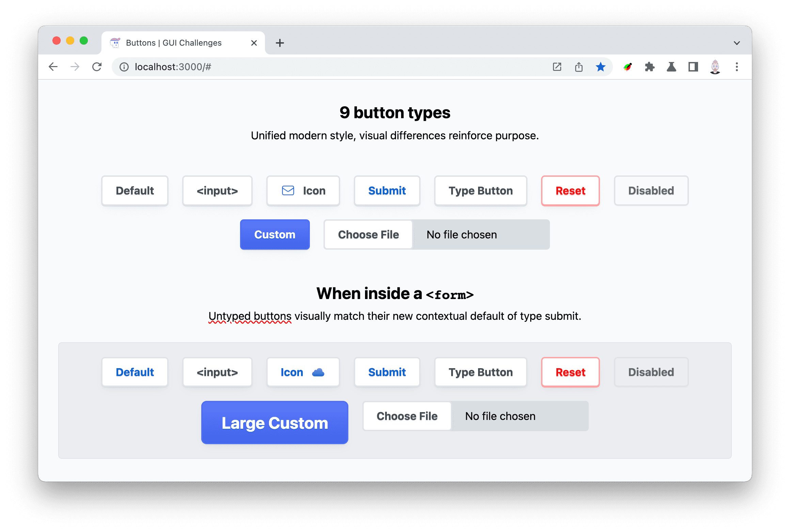The width and height of the screenshot is (790, 532).
Task: Click the Disabled button outside form
Action: pyautogui.click(x=650, y=190)
